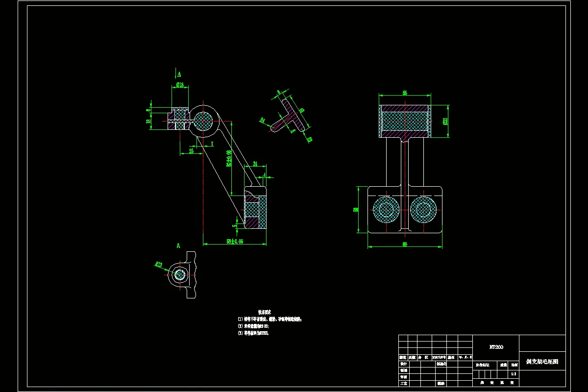Viewport: 588px width, 392px height.
Task: Click the dimension value 5 near bottom boss
Action: point(234,225)
